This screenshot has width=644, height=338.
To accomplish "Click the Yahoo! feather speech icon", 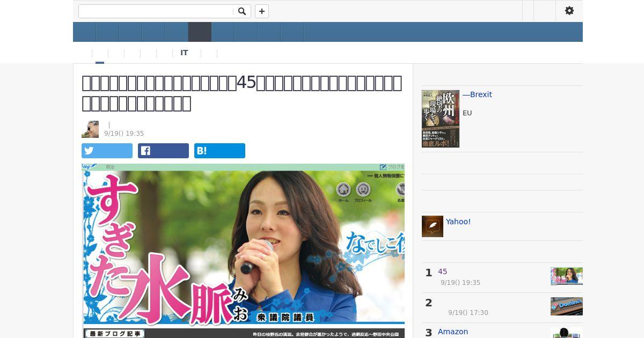I will tap(433, 226).
